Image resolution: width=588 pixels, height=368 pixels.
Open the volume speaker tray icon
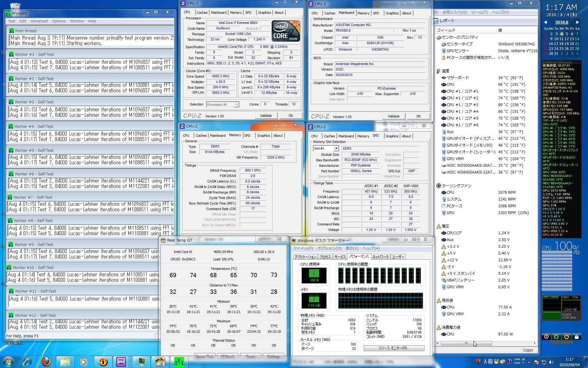coord(551,362)
